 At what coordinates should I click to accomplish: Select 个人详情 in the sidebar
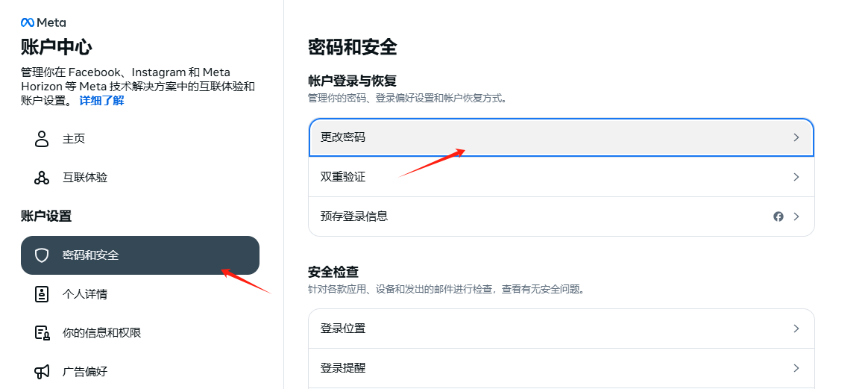85,294
